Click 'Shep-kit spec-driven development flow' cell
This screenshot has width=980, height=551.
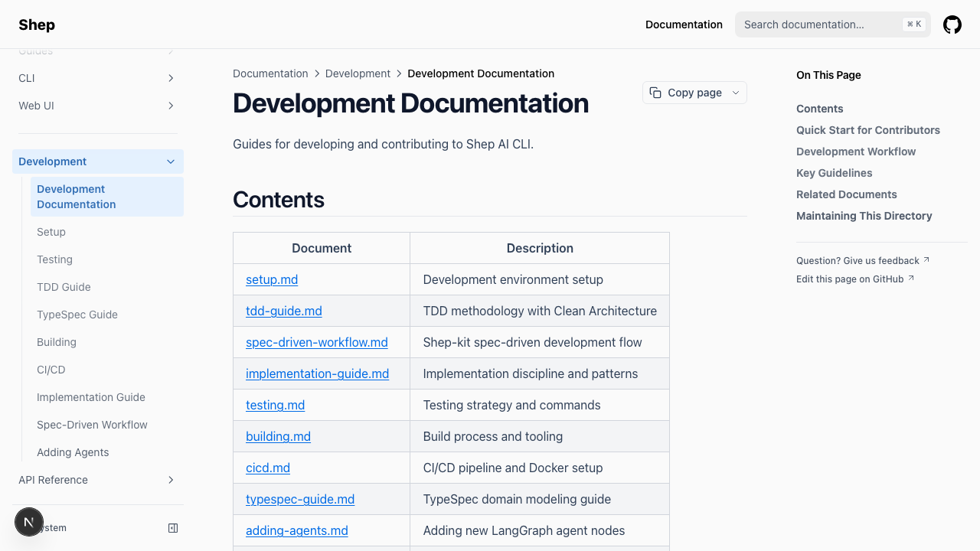[x=540, y=342]
